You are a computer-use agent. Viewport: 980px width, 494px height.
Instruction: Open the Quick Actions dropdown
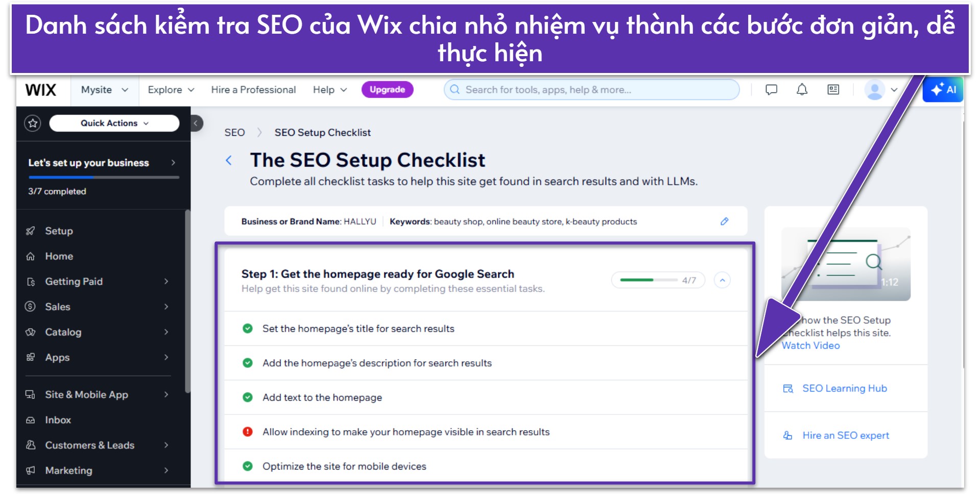(114, 123)
